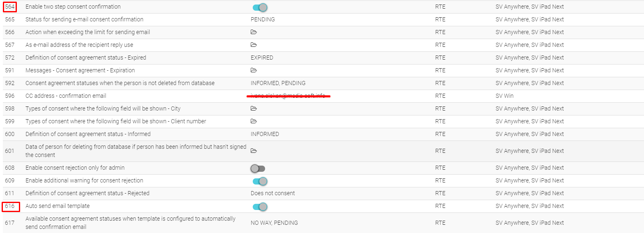The image size is (644, 233).
Task: Click setting ID 616
Action: coord(10,206)
